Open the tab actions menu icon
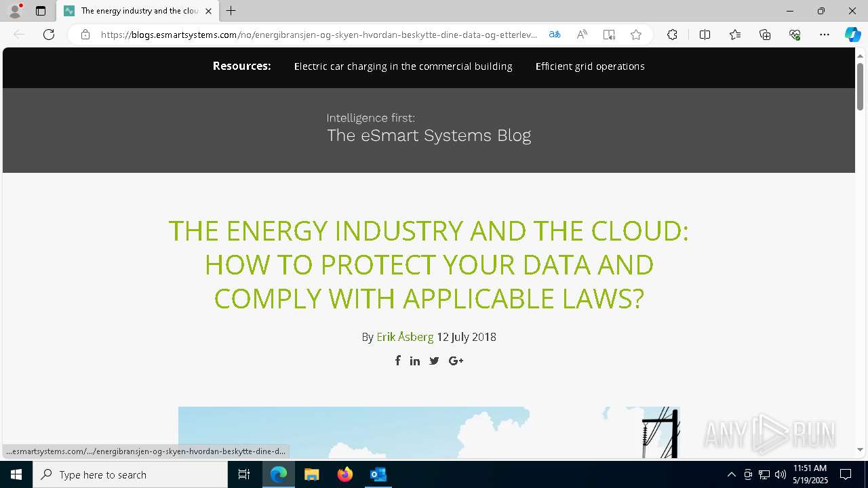The width and height of the screenshot is (868, 488). pyautogui.click(x=41, y=11)
